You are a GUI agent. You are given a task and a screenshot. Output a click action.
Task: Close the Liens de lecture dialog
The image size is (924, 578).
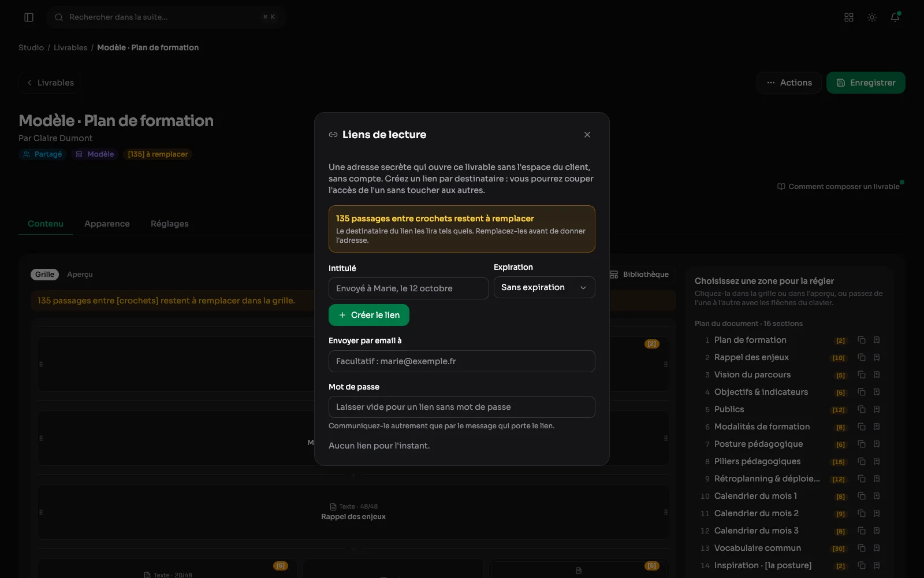coord(587,135)
